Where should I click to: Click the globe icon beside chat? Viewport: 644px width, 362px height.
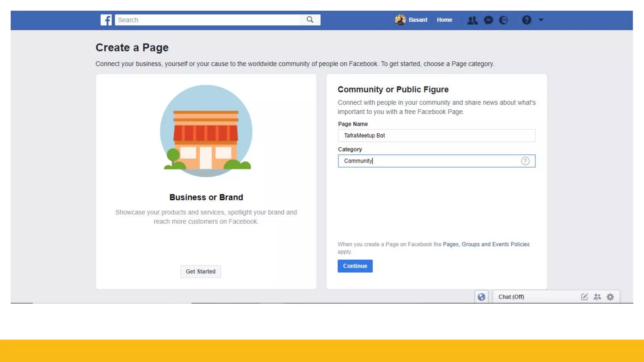pyautogui.click(x=481, y=297)
